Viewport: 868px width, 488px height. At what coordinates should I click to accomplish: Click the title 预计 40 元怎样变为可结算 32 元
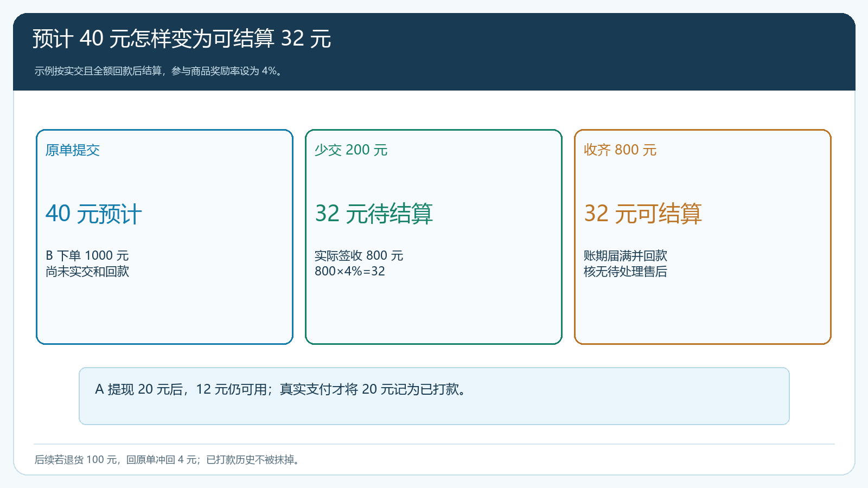pyautogui.click(x=182, y=38)
